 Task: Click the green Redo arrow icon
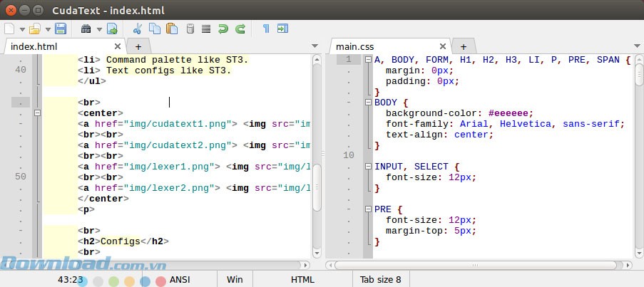tap(240, 29)
